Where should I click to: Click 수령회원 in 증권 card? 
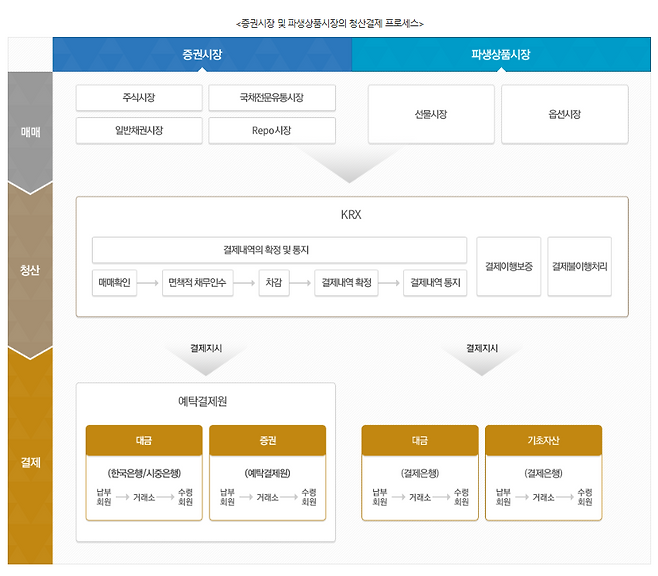309,497
